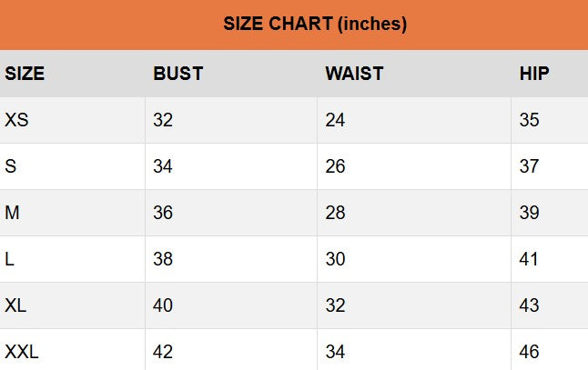This screenshot has height=370, width=588.
Task: Select the S waist value 26
Action: click(335, 166)
